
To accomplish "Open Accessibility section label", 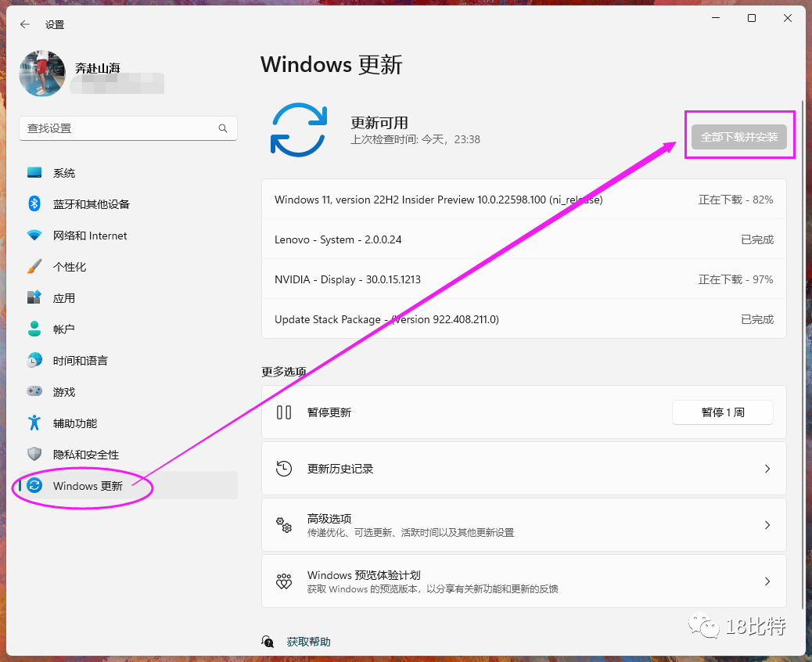I will (75, 423).
